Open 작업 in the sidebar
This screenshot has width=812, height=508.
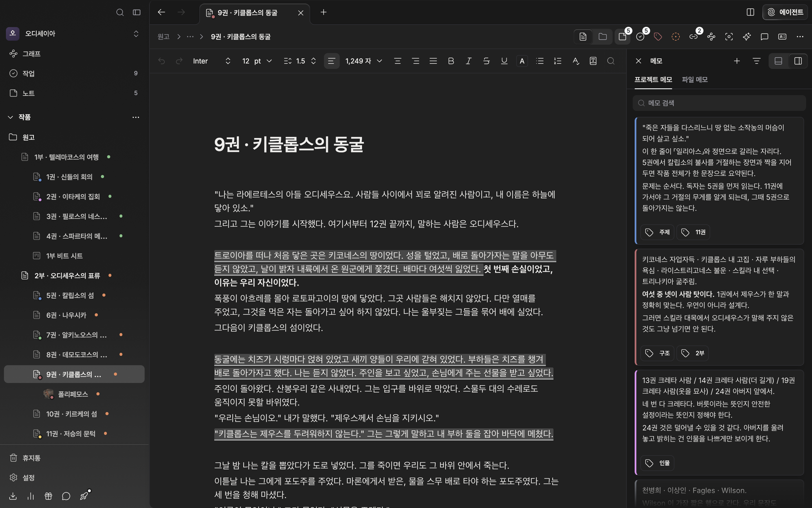74,73
